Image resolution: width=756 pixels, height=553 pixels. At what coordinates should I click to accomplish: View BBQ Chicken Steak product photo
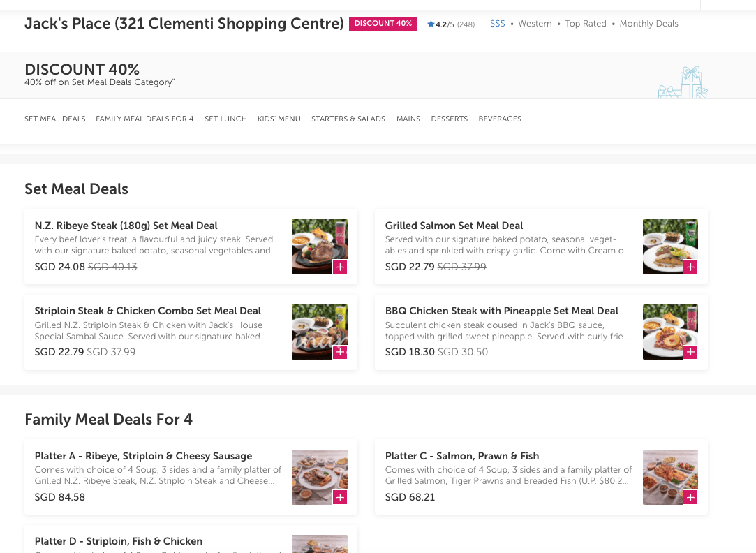tap(670, 332)
